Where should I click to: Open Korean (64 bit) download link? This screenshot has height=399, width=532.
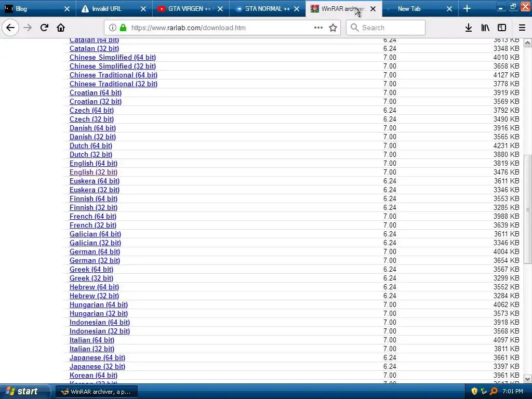[x=94, y=375]
